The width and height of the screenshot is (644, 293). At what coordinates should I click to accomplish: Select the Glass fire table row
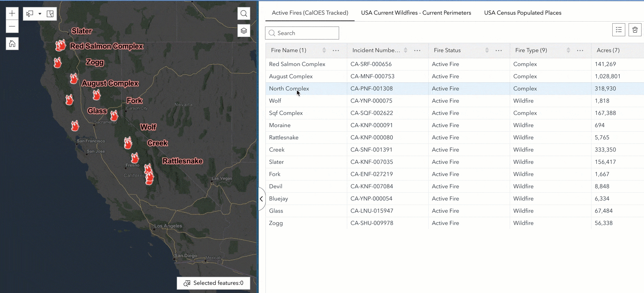coord(455,211)
